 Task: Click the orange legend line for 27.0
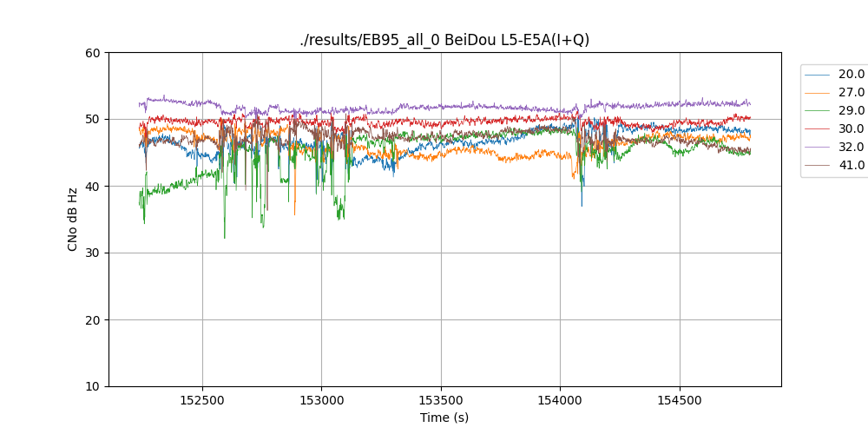(817, 93)
